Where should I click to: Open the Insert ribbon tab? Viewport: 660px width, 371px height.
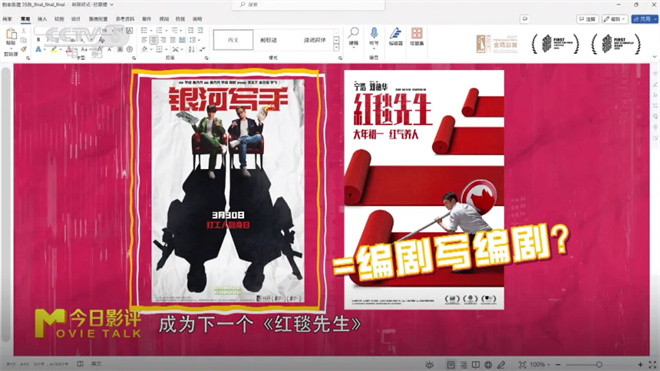click(42, 19)
